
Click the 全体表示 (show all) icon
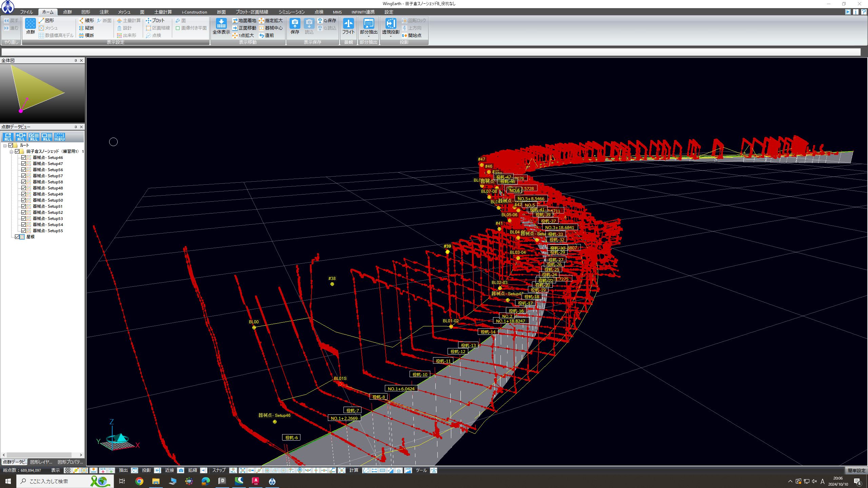click(x=221, y=24)
